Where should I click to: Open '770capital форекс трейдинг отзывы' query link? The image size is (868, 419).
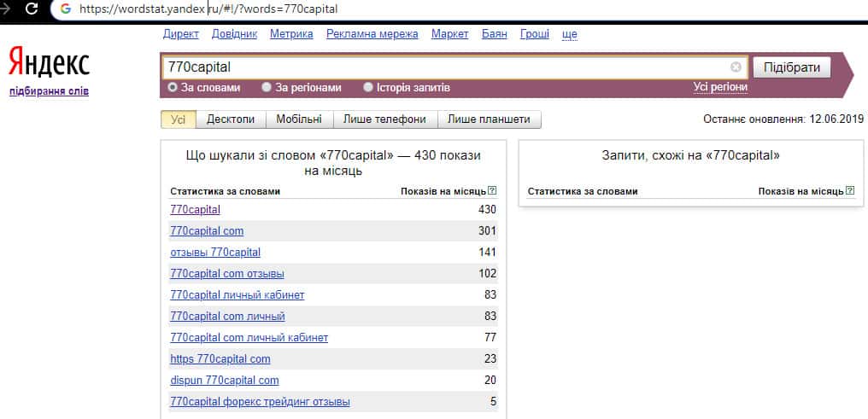pyautogui.click(x=261, y=402)
